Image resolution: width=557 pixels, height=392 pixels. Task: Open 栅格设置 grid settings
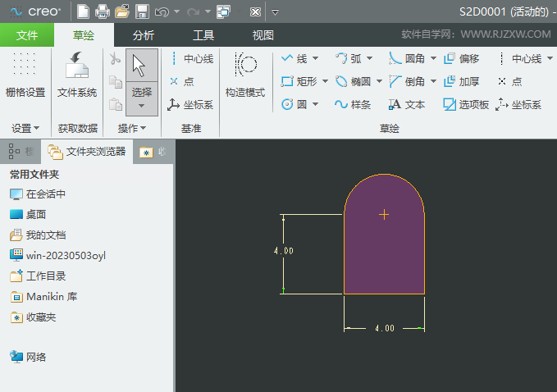(x=25, y=75)
